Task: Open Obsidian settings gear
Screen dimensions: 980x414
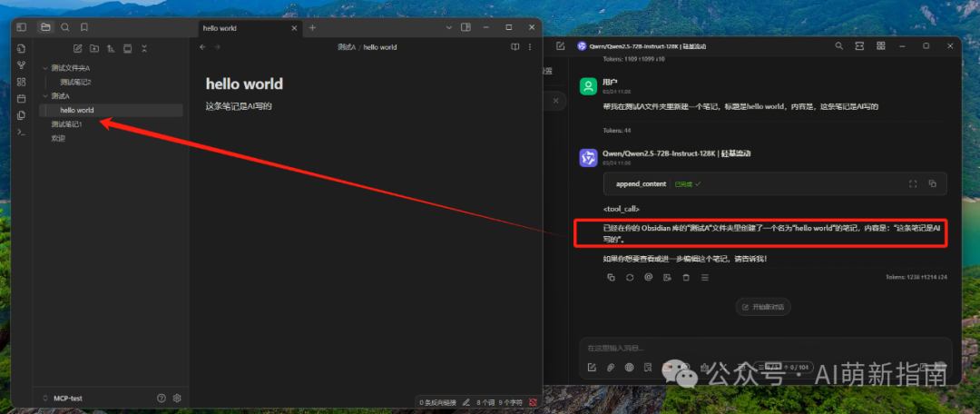Action: point(177,398)
